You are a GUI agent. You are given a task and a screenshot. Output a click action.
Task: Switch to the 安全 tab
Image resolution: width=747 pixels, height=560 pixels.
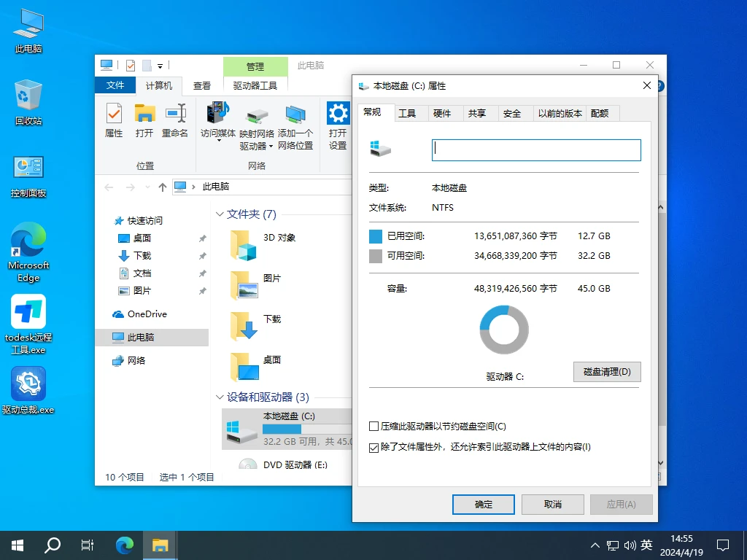(x=512, y=113)
